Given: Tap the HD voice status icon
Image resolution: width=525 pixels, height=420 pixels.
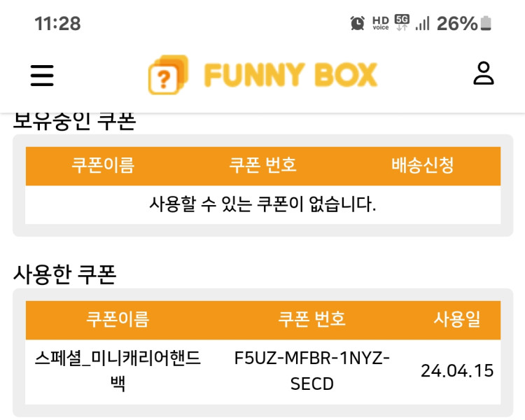Looking at the screenshot, I should pos(380,23).
